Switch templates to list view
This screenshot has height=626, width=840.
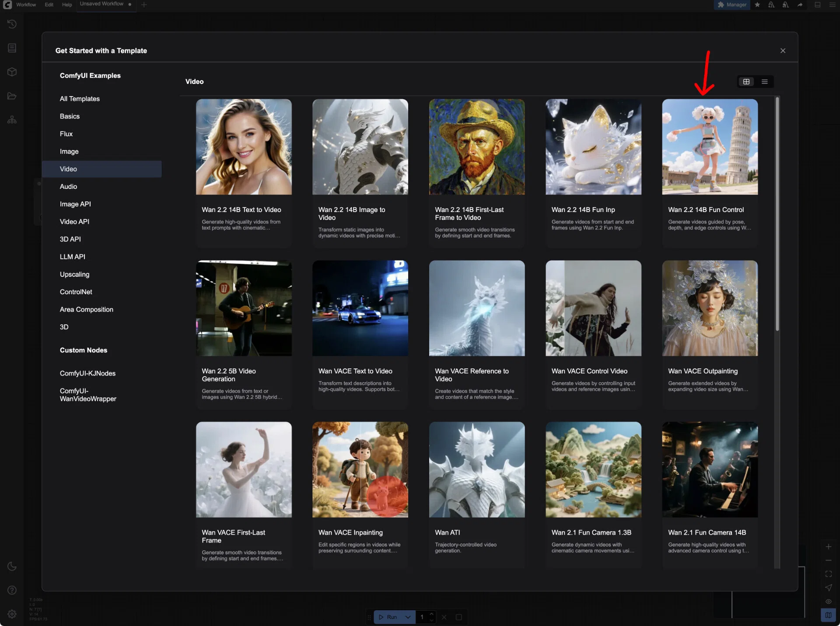pyautogui.click(x=765, y=82)
